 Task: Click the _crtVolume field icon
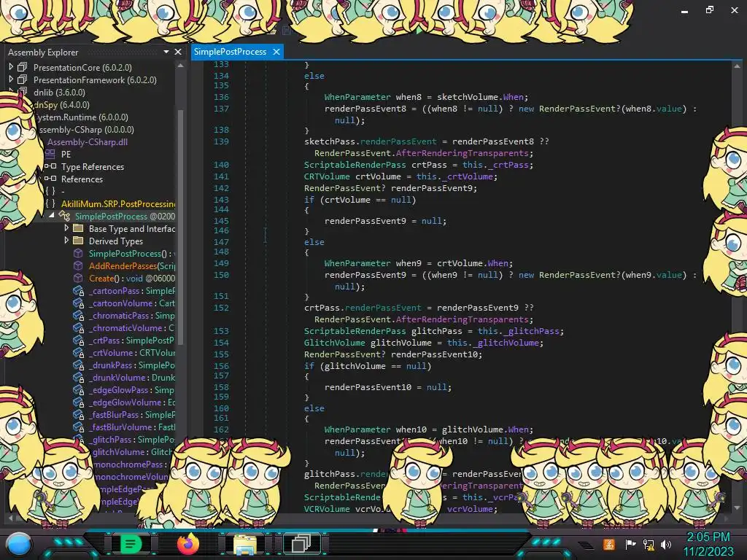click(x=78, y=352)
